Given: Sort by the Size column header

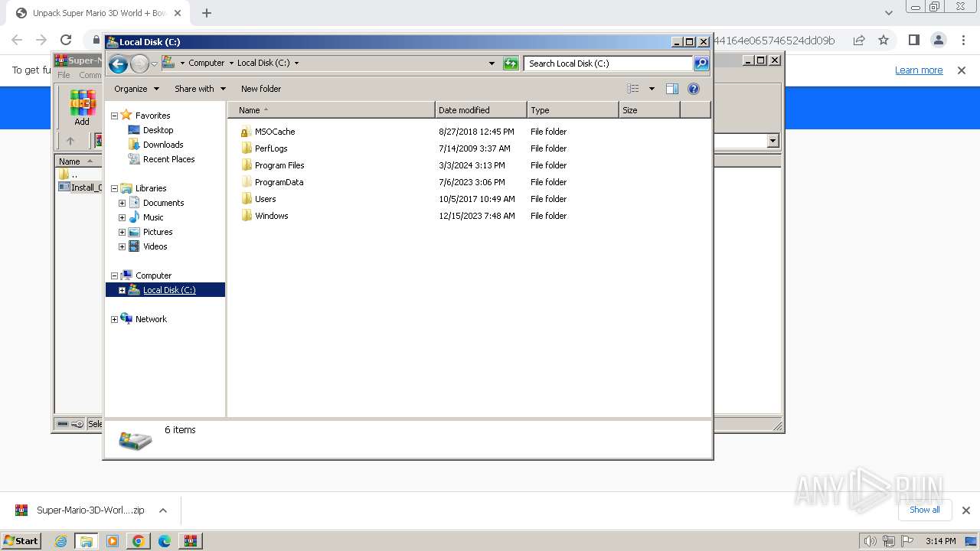Looking at the screenshot, I should [649, 110].
